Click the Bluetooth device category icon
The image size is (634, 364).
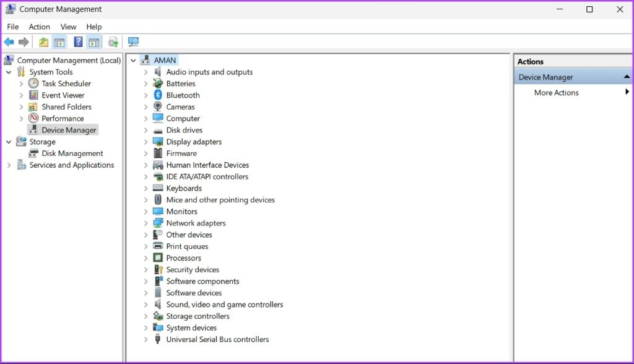(x=158, y=95)
